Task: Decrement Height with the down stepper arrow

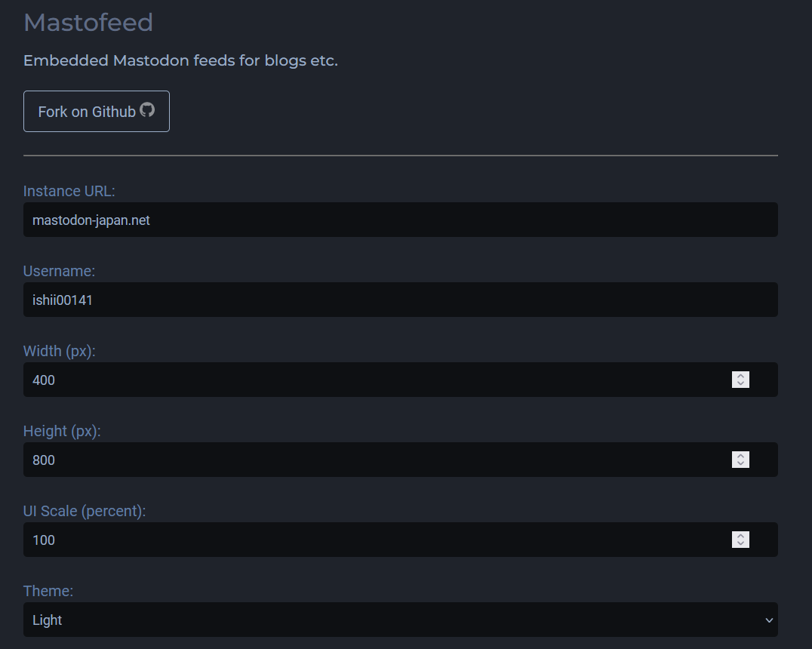Action: (740, 464)
